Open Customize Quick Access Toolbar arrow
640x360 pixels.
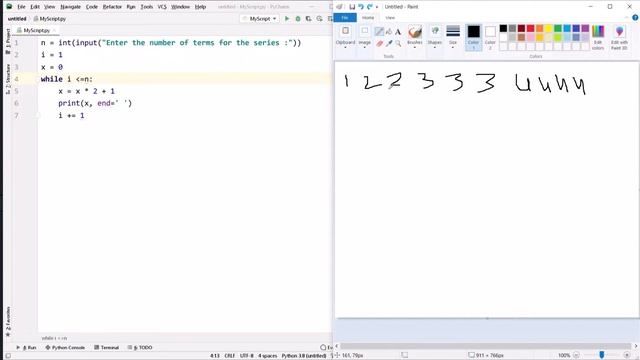point(377,7)
